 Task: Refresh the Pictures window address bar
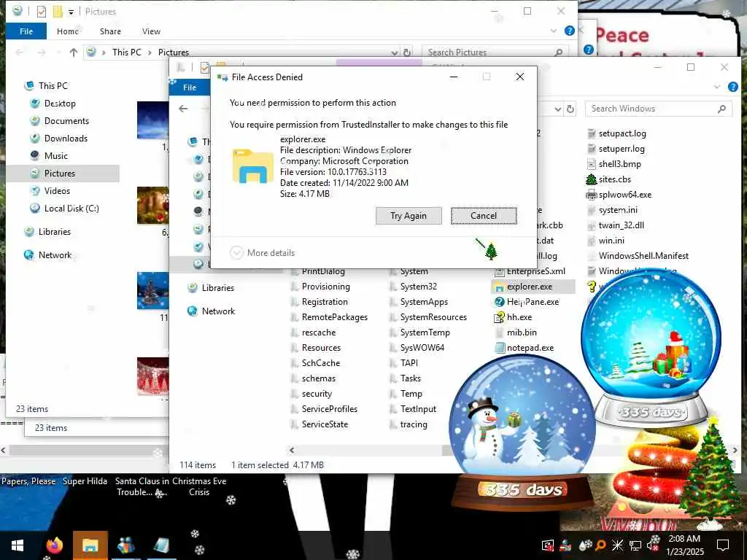pyautogui.click(x=407, y=52)
